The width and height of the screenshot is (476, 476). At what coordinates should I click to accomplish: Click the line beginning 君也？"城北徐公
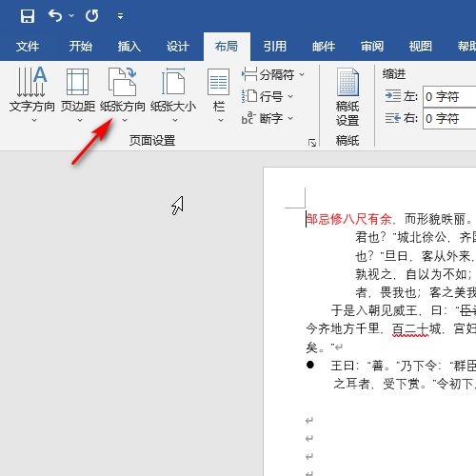416,237
